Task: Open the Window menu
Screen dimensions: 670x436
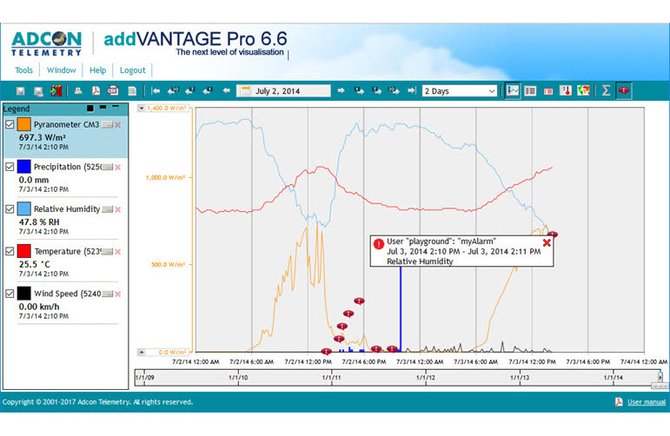Action: tap(61, 70)
